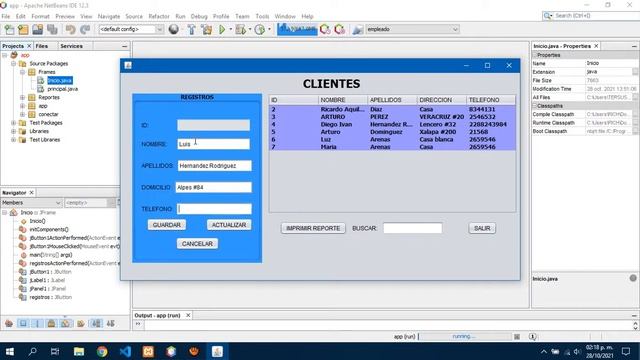The height and width of the screenshot is (360, 640).
Task: Collapse the Source Packages node
Action: 13,64
